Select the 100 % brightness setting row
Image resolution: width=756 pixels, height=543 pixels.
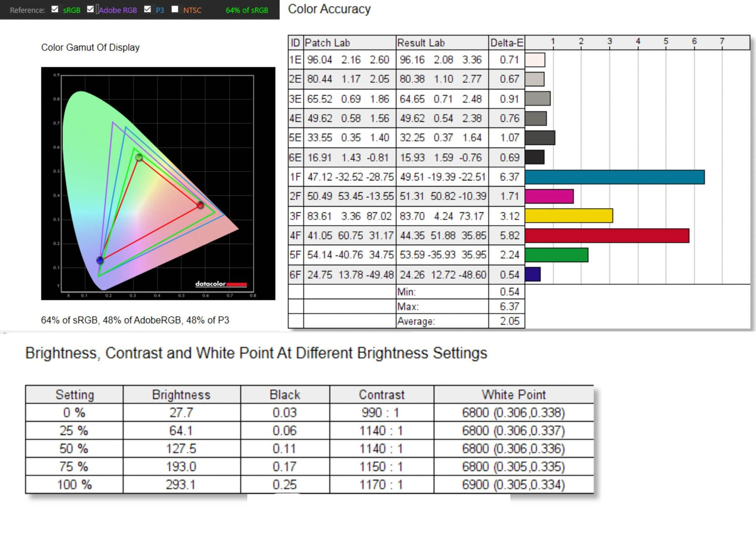tap(74, 484)
